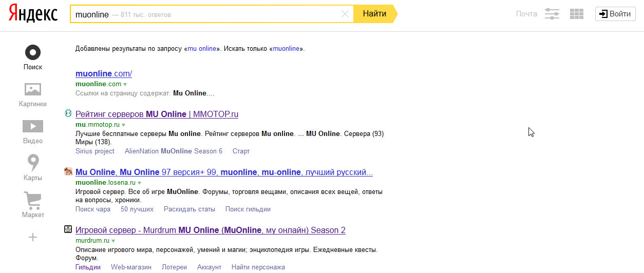Open Картинки image search icon
Viewport: 644px width, 273px height.
tap(33, 89)
